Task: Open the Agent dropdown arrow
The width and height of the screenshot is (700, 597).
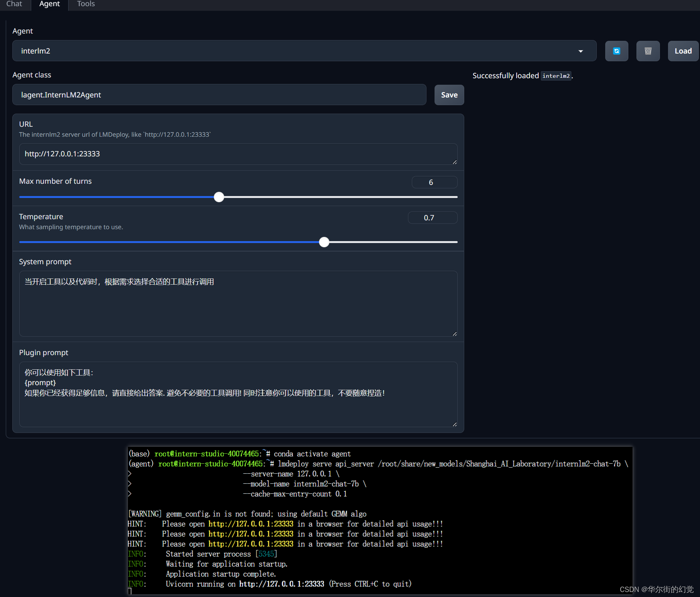Action: tap(581, 51)
